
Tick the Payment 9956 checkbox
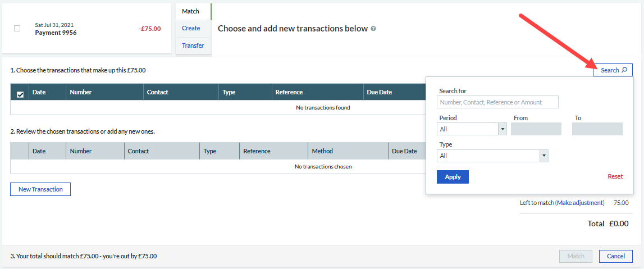pos(17,29)
